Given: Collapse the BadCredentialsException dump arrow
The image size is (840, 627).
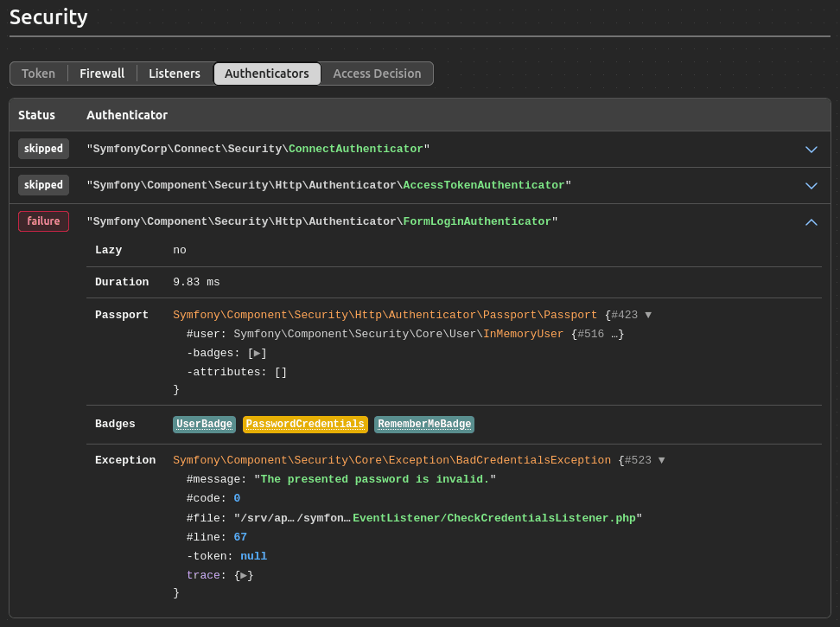Looking at the screenshot, I should tap(662, 460).
